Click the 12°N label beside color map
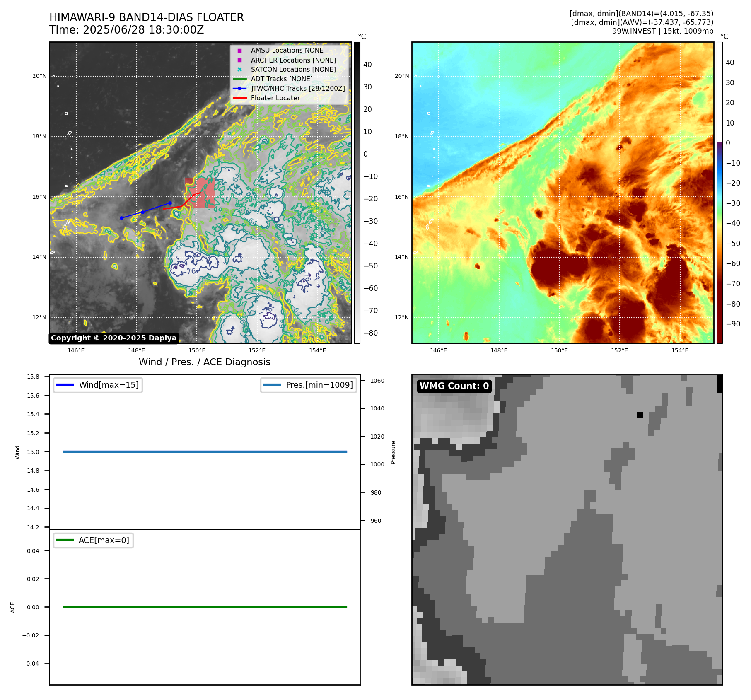 pyautogui.click(x=402, y=317)
